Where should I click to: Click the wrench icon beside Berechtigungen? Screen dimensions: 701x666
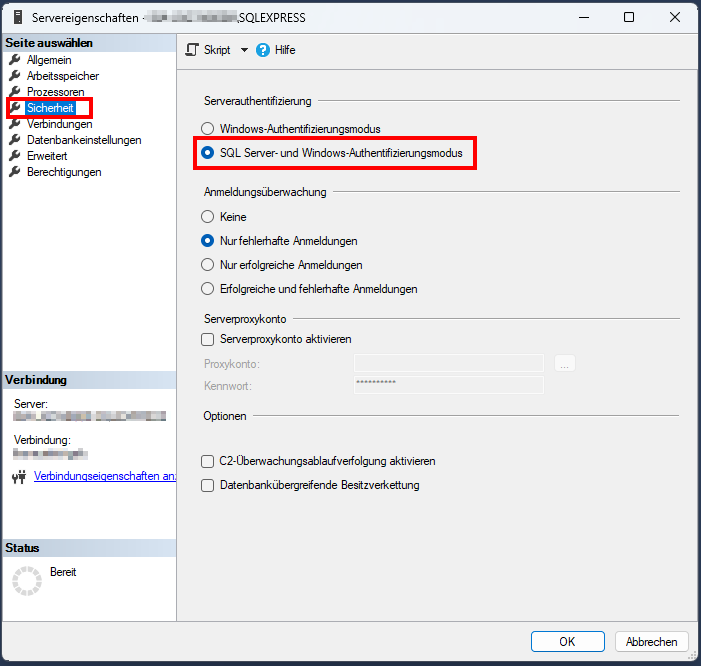15,172
